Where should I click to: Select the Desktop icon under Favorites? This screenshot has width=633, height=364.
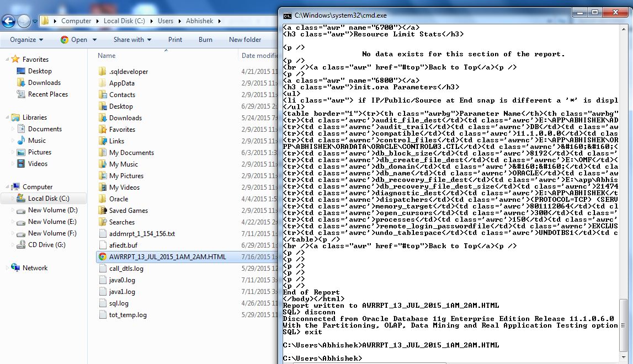(21, 71)
